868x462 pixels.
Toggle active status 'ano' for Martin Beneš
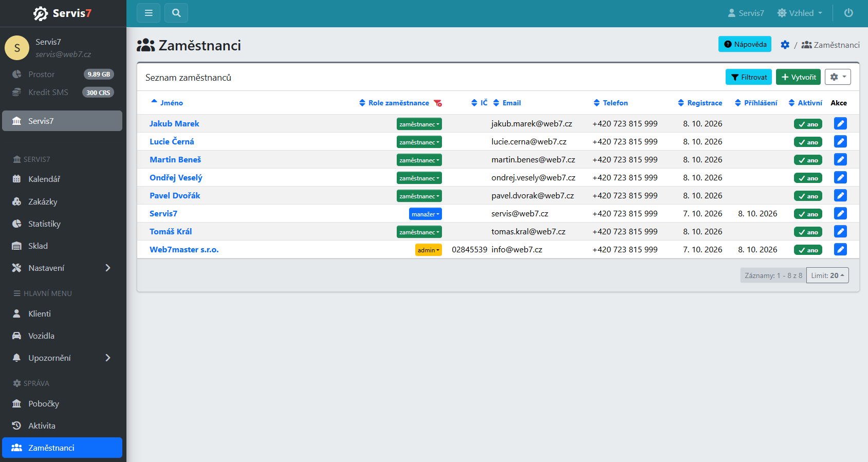[x=808, y=160]
